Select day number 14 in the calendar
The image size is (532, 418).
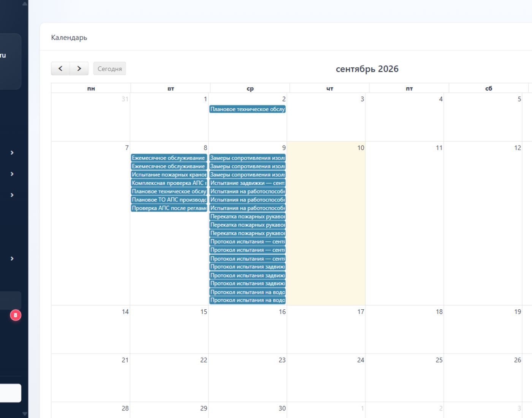click(125, 312)
